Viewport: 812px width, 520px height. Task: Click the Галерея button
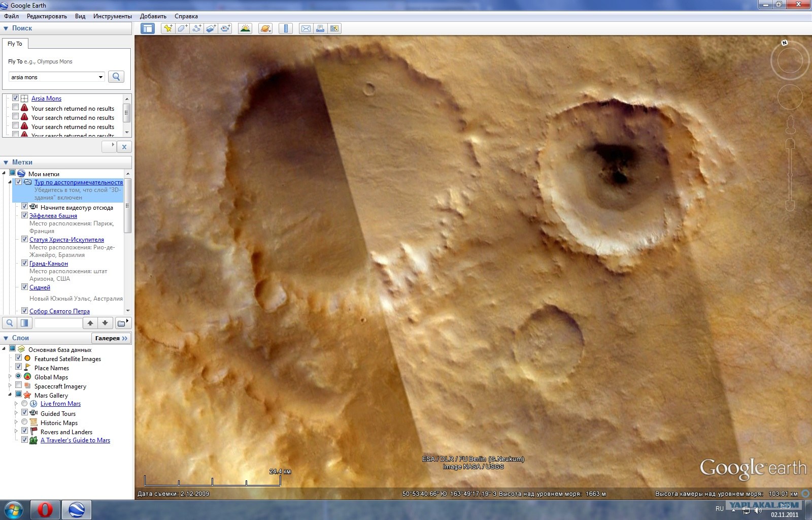[111, 338]
